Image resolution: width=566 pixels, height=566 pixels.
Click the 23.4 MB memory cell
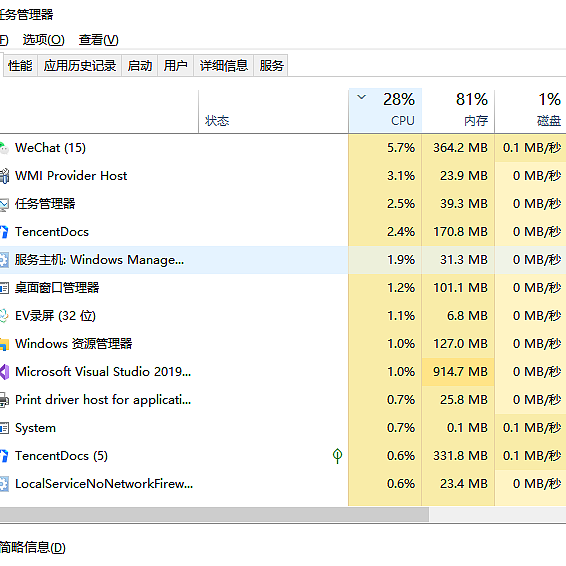(x=458, y=484)
